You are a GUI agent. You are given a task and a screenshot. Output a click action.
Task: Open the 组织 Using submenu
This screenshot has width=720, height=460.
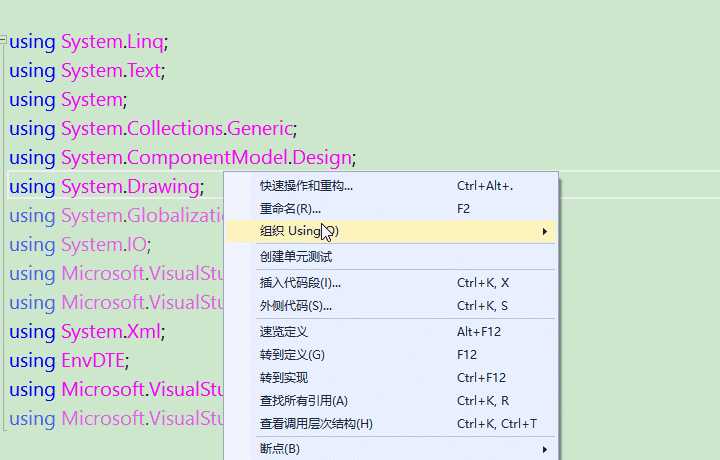391,231
